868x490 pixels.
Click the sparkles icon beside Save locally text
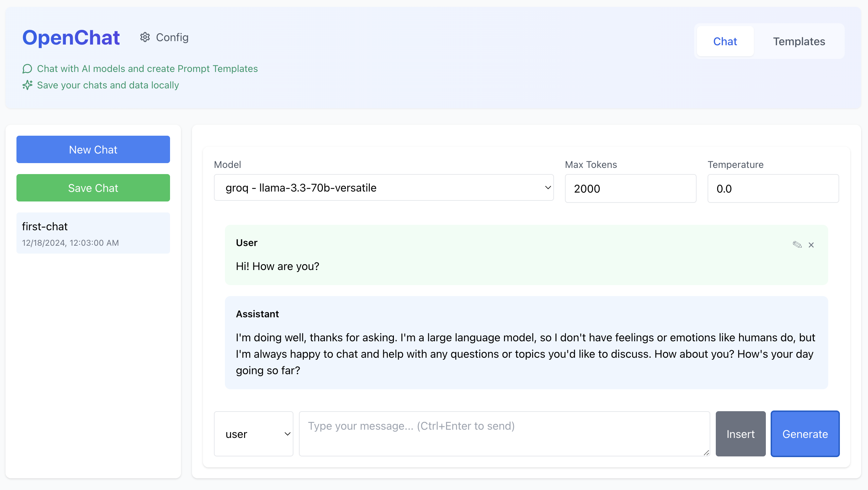click(x=27, y=85)
